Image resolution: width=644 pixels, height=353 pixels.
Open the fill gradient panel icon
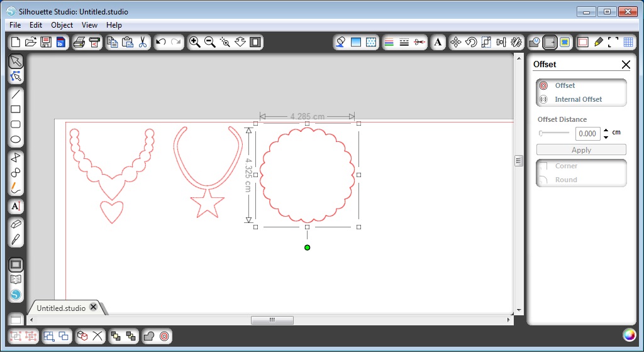click(x=356, y=42)
